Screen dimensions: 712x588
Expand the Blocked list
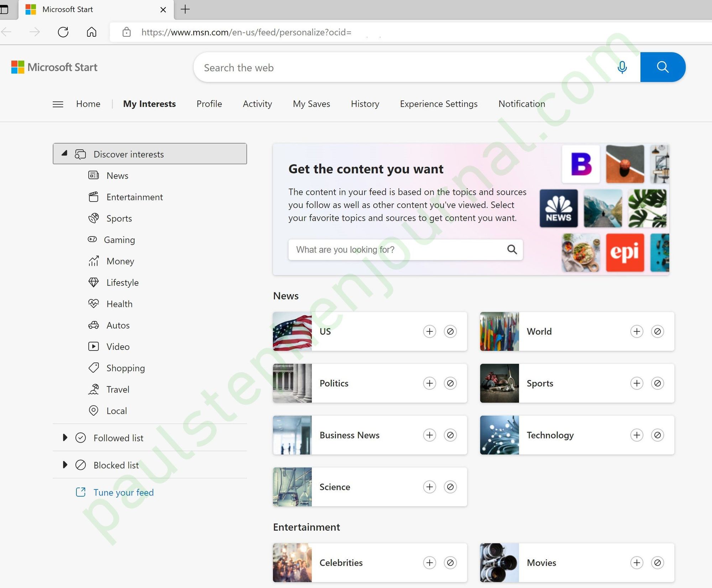[x=65, y=465]
